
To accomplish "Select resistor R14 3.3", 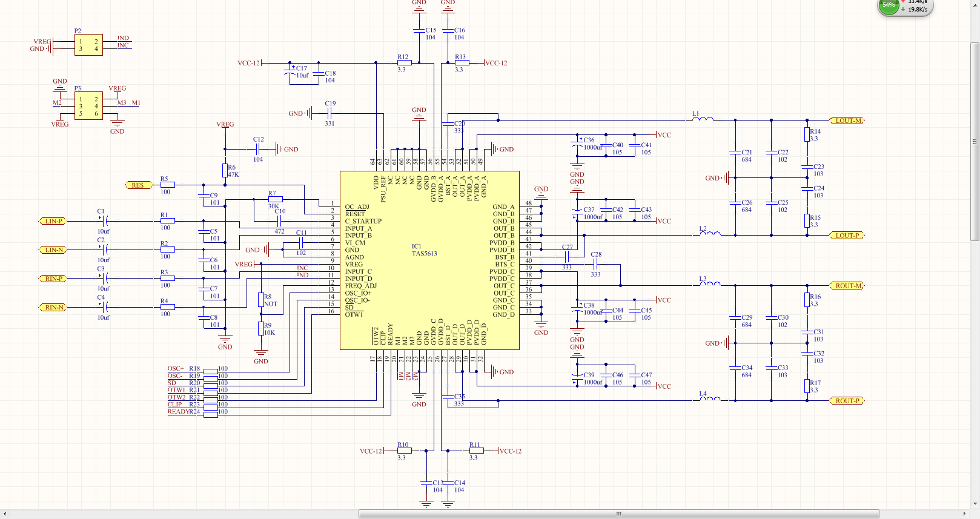I will pyautogui.click(x=807, y=134).
